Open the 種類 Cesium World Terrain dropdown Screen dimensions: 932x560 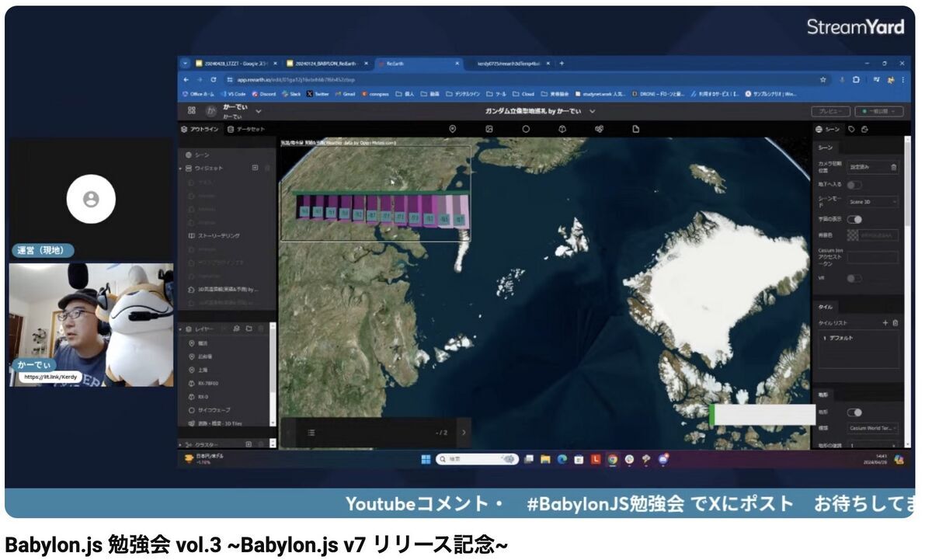pyautogui.click(x=873, y=428)
